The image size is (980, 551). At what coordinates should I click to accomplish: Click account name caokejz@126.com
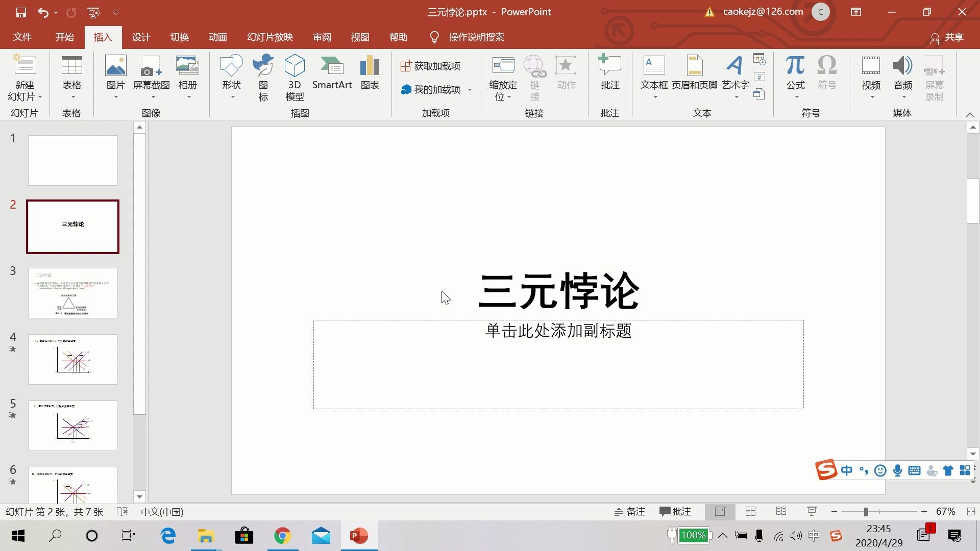763,12
